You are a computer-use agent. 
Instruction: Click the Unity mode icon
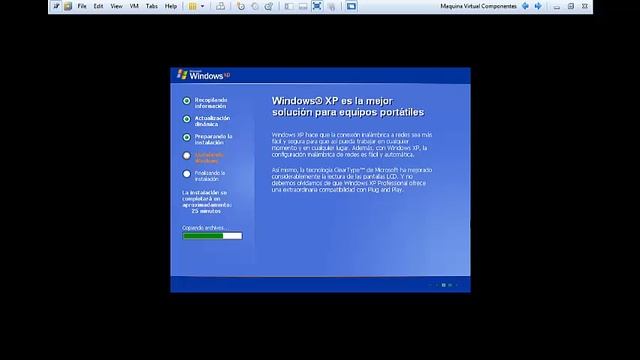(331, 6)
